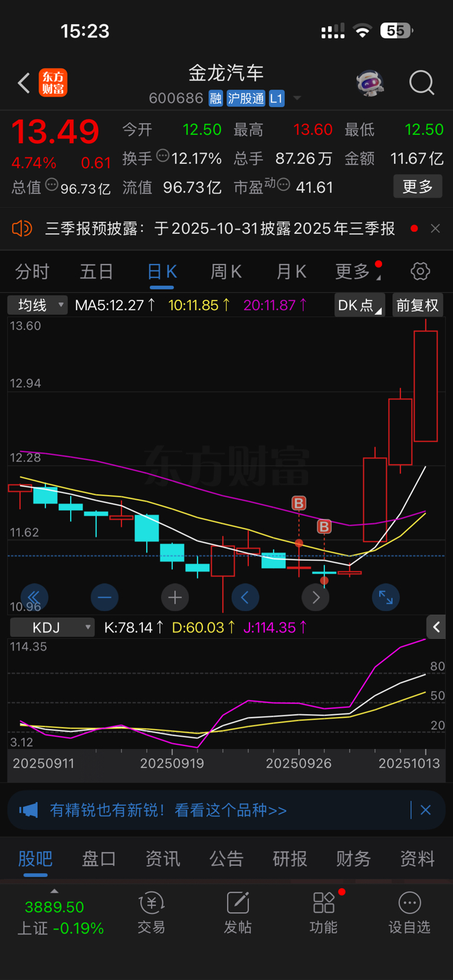The image size is (453, 980).
Task: Collapse indicator side panel arrow
Action: click(x=436, y=627)
